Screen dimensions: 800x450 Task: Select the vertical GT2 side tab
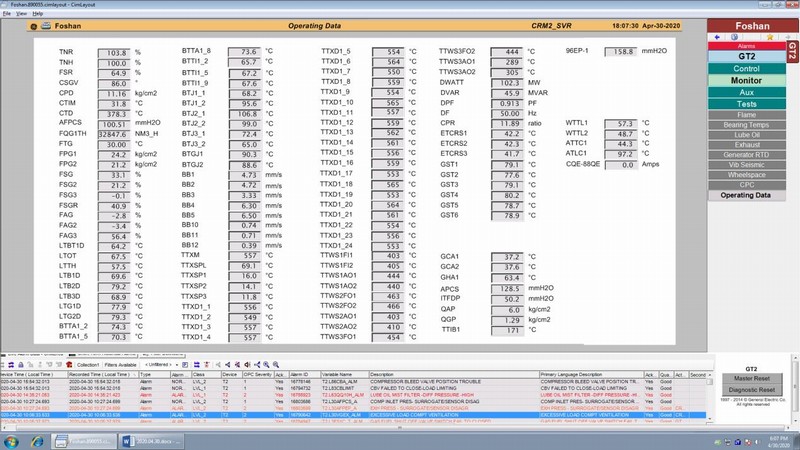[792, 52]
